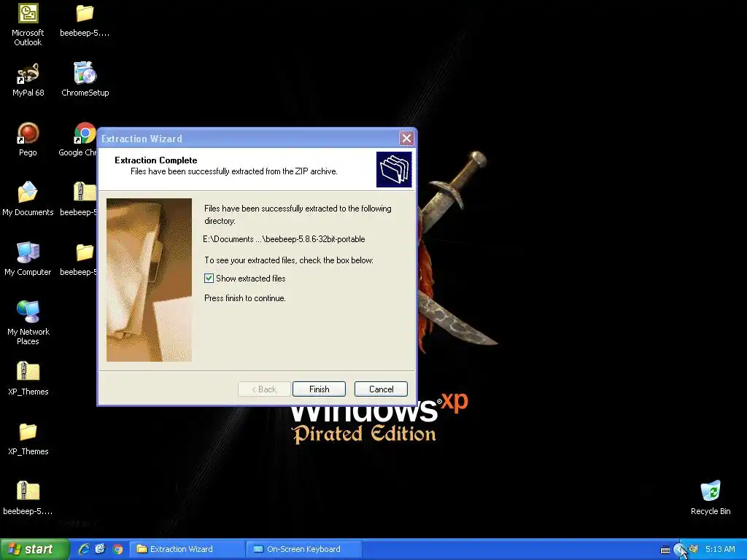747x560 pixels.
Task: Select Pego desktop shortcut
Action: coord(28,140)
